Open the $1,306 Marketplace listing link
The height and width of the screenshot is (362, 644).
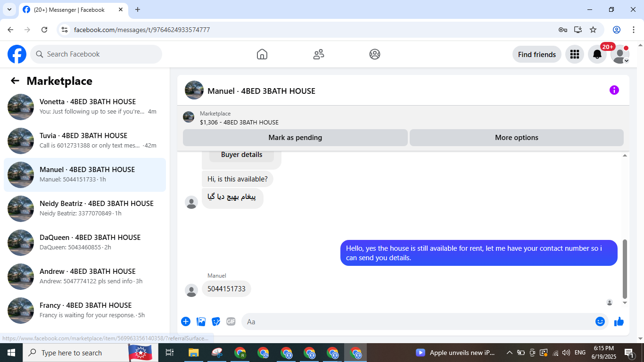pyautogui.click(x=239, y=122)
